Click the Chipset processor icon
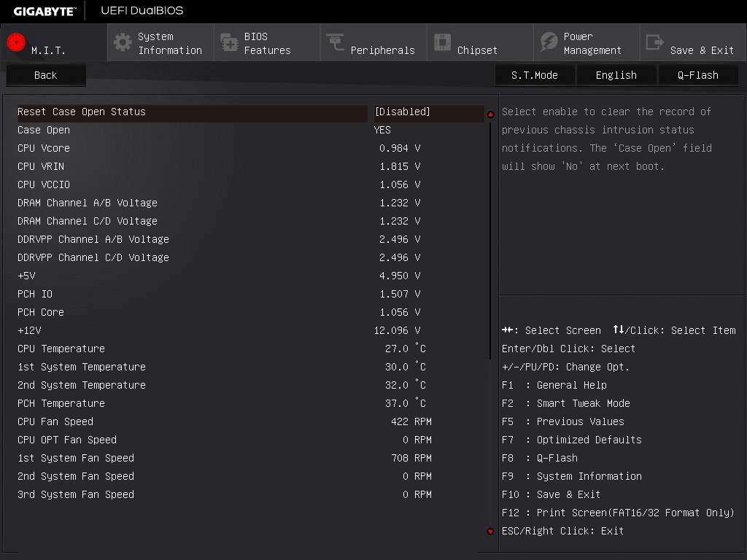747x560 pixels. (x=442, y=42)
